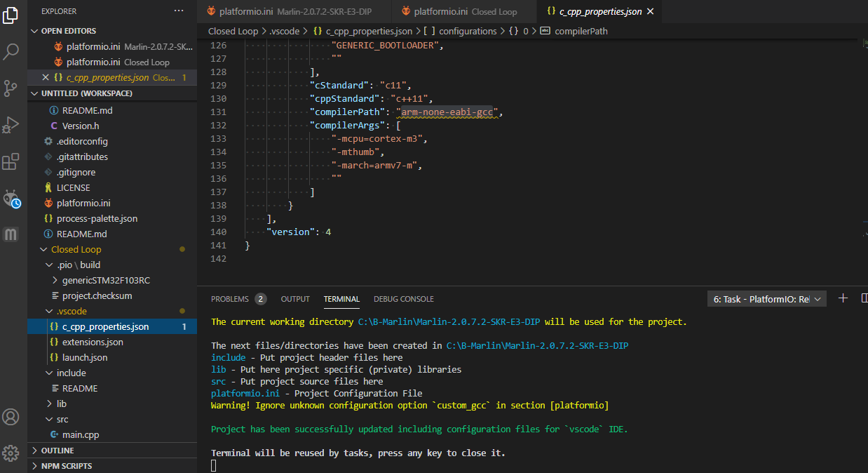This screenshot has height=473, width=868.
Task: Open README.md below process-palette.json
Action: [x=112, y=234]
